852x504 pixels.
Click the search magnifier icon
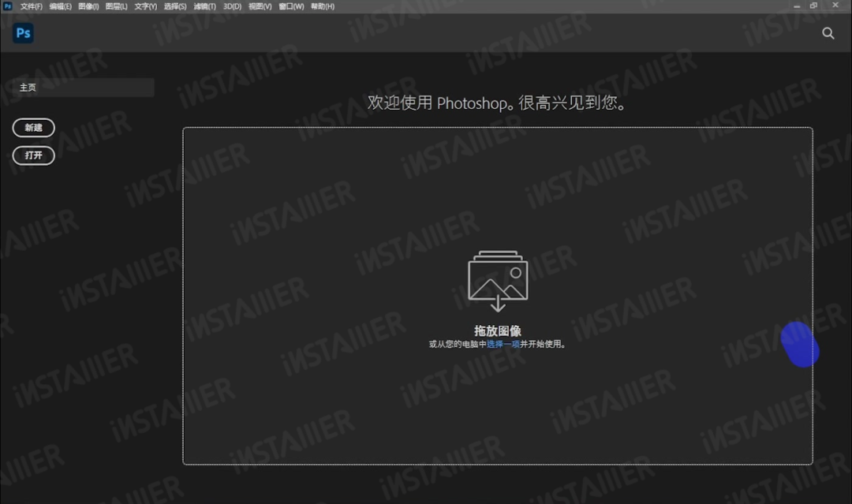click(828, 33)
